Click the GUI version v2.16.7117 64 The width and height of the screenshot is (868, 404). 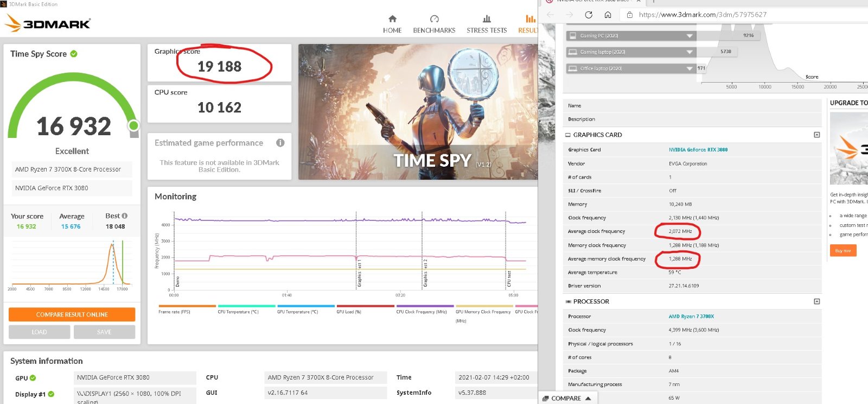coord(288,393)
